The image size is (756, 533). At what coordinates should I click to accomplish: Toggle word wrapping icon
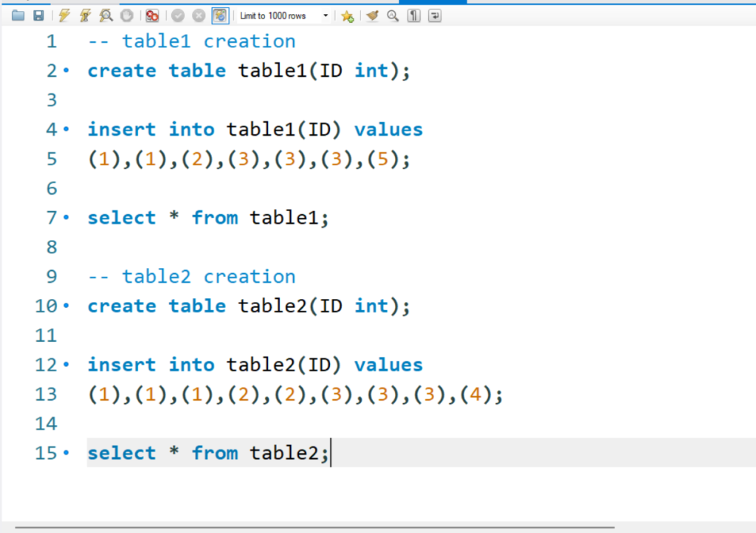pos(434,16)
